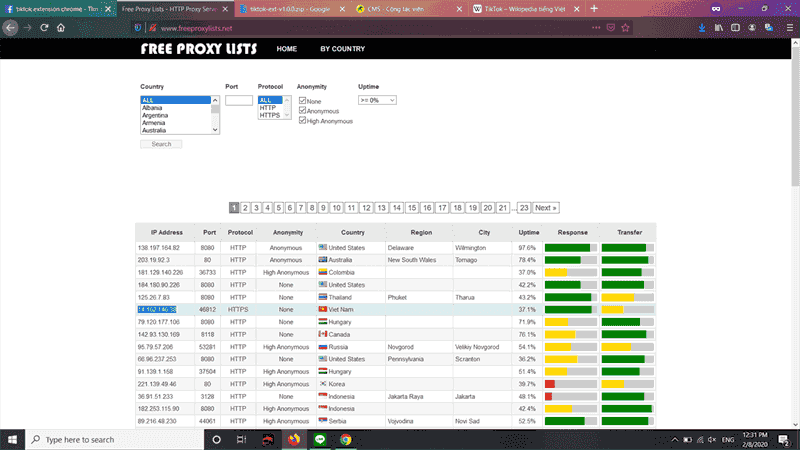Go to page 10 of the proxy list
Screen dimensions: 800x450
point(336,208)
